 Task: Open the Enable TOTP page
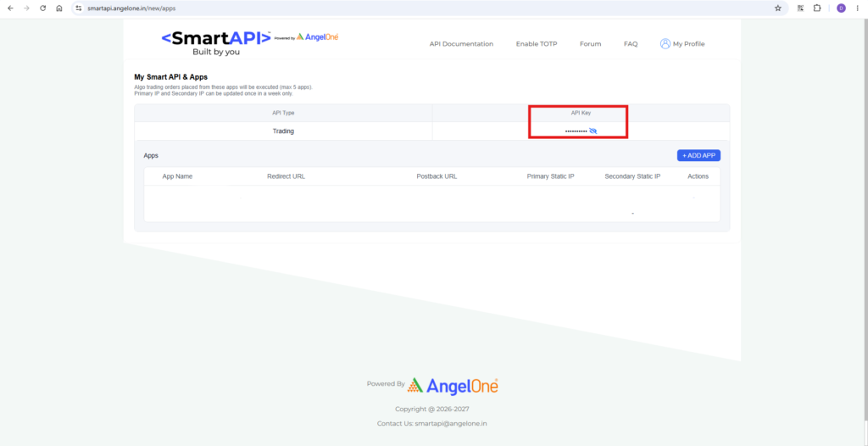point(537,44)
